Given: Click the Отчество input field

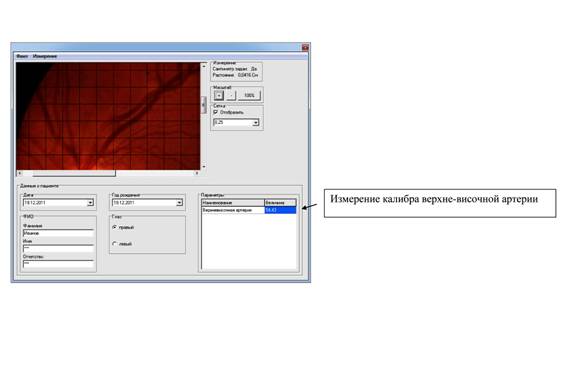Looking at the screenshot, I should 58,264.
